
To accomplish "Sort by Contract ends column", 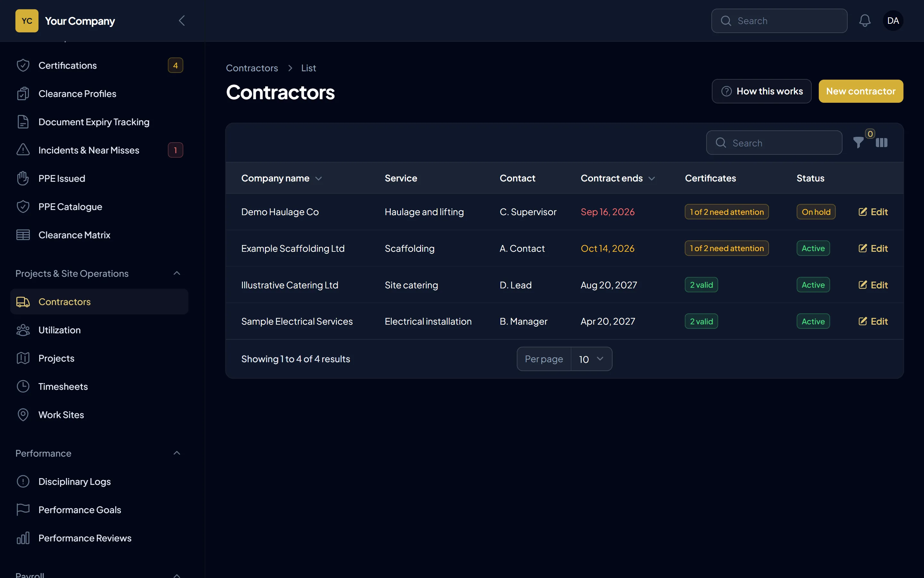I will coord(618,179).
